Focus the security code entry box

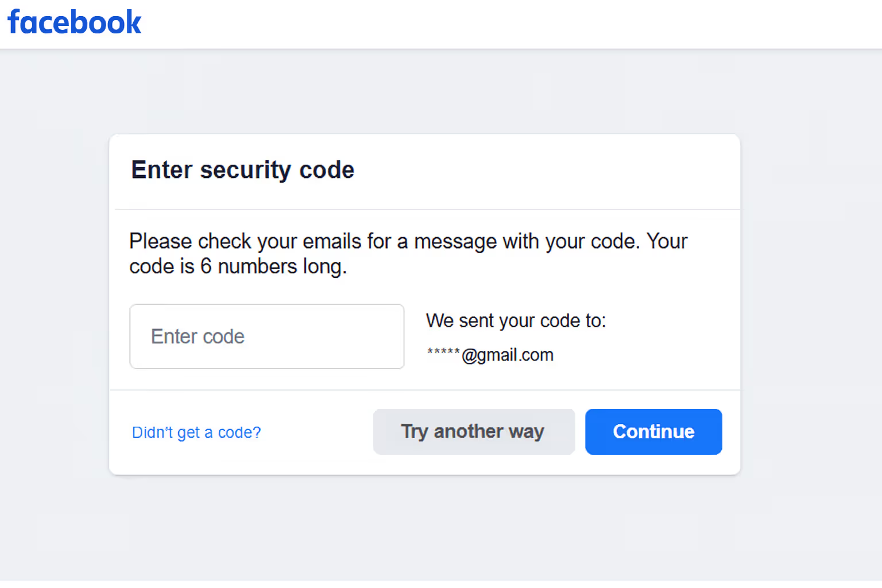point(266,336)
